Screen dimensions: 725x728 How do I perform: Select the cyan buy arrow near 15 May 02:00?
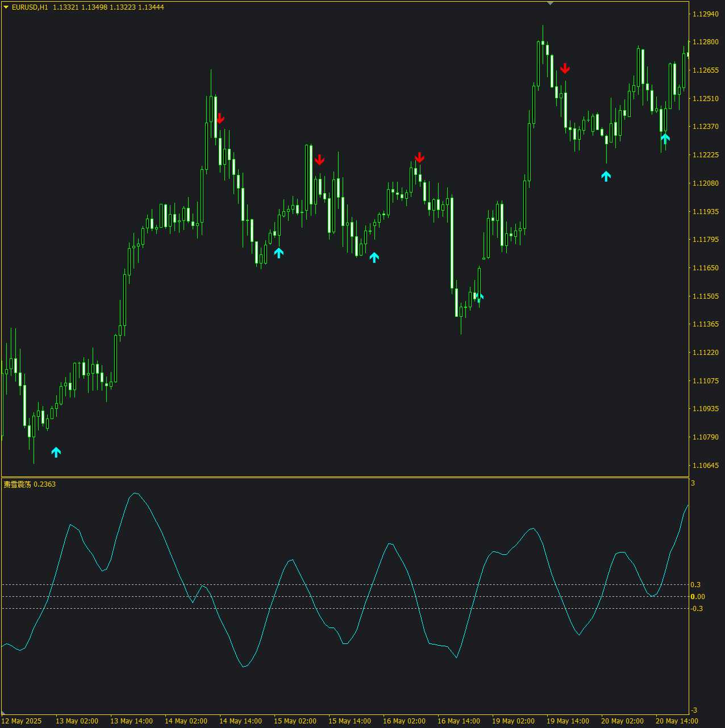pyautogui.click(x=278, y=253)
